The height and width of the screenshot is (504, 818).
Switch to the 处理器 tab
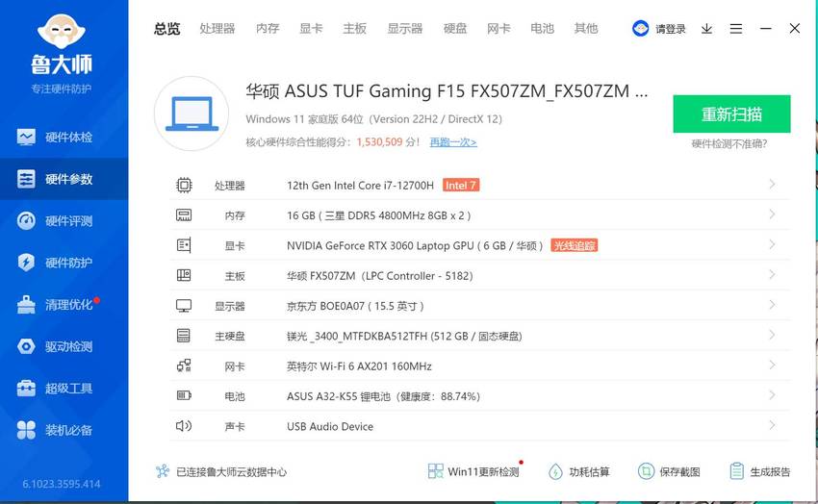click(217, 29)
